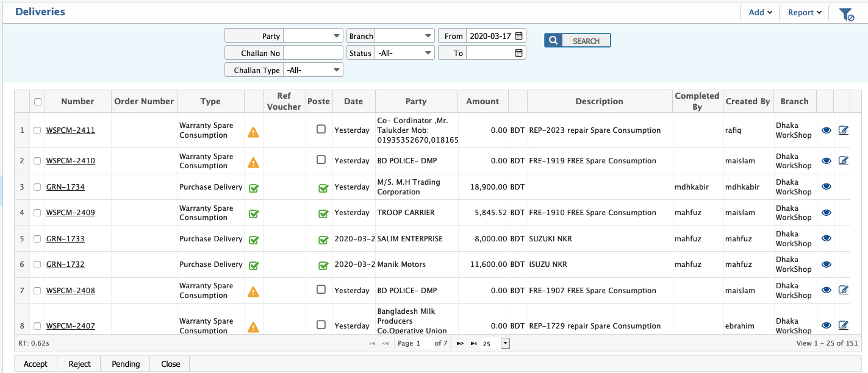Open From date calendar picker
Image resolution: width=868 pixels, height=373 pixels.
(x=518, y=36)
